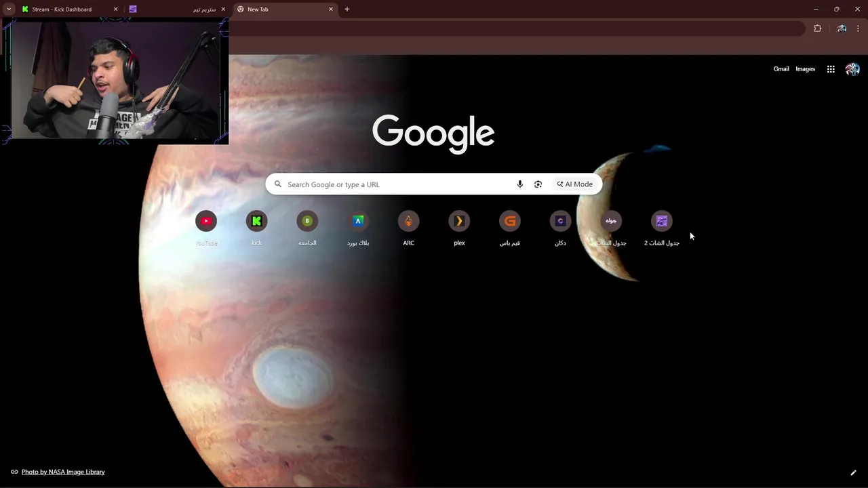Open the kick shortcut
Image resolution: width=868 pixels, height=488 pixels.
(x=256, y=228)
